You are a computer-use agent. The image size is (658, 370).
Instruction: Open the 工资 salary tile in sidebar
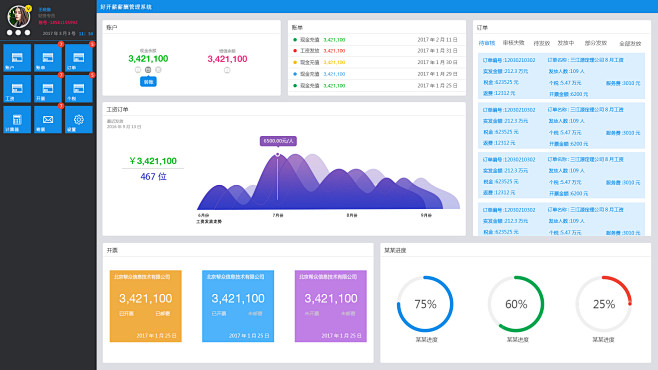[x=17, y=89]
